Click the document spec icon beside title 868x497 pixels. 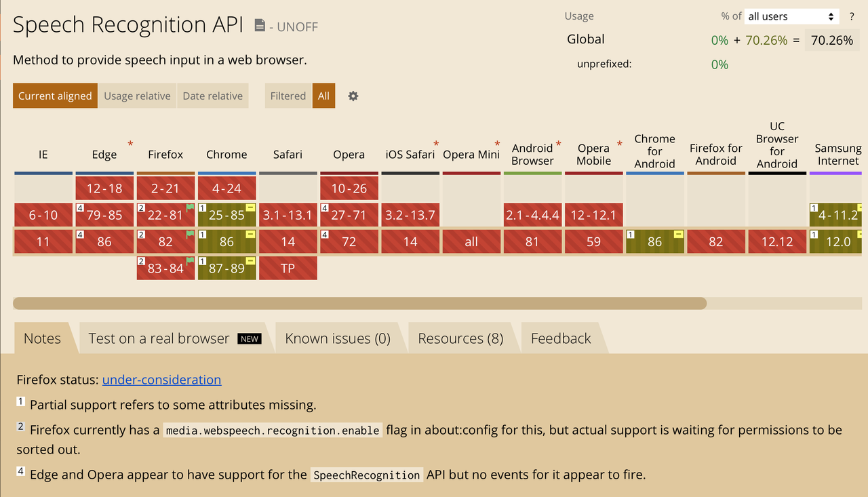coord(260,26)
